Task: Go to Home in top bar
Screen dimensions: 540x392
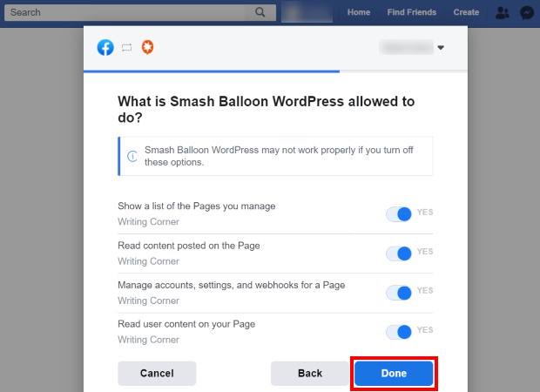Action: [x=359, y=12]
